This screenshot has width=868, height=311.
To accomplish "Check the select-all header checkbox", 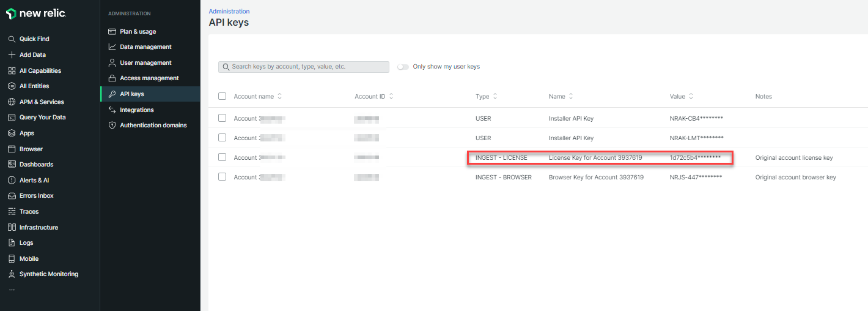I will click(x=222, y=96).
